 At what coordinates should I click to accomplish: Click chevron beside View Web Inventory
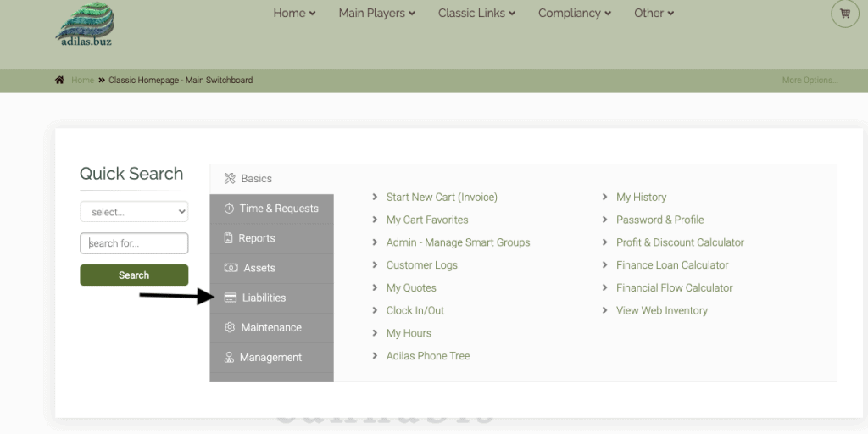[x=604, y=310]
